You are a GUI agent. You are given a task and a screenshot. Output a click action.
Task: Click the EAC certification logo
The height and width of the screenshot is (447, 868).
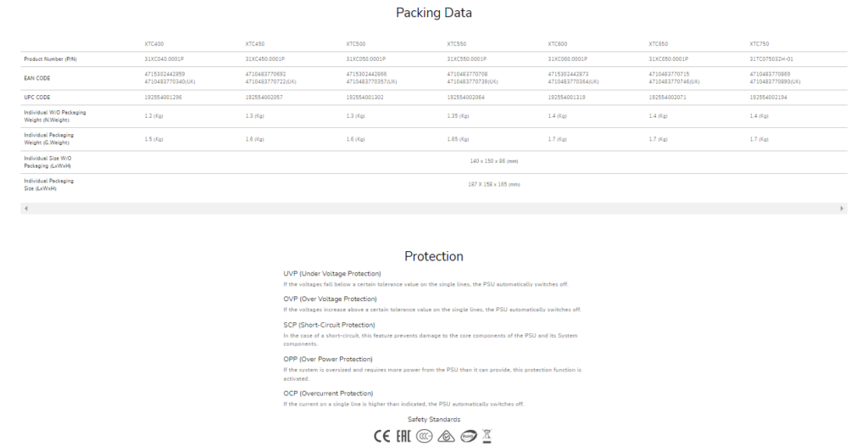click(402, 436)
